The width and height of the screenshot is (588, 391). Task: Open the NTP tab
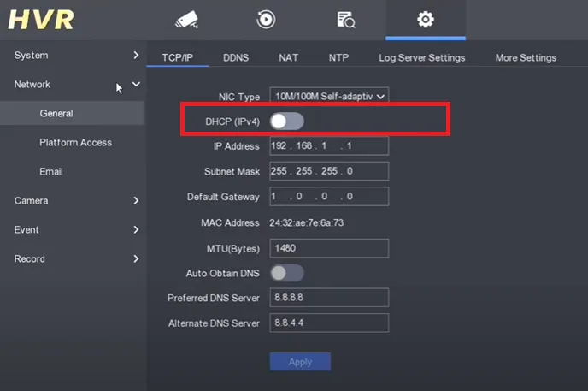[x=338, y=57]
